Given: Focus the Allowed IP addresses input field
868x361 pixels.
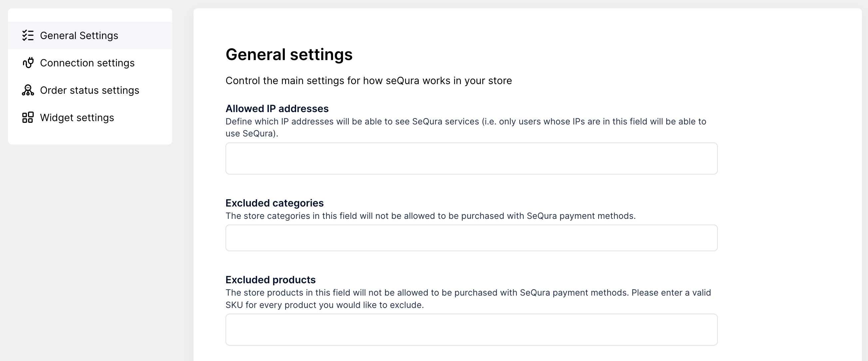Looking at the screenshot, I should (x=471, y=158).
